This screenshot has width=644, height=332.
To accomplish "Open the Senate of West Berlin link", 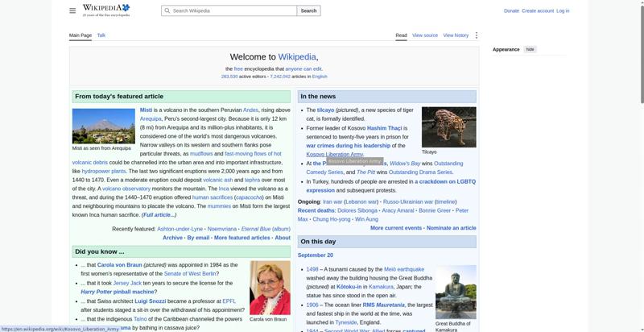I will click(190, 274).
